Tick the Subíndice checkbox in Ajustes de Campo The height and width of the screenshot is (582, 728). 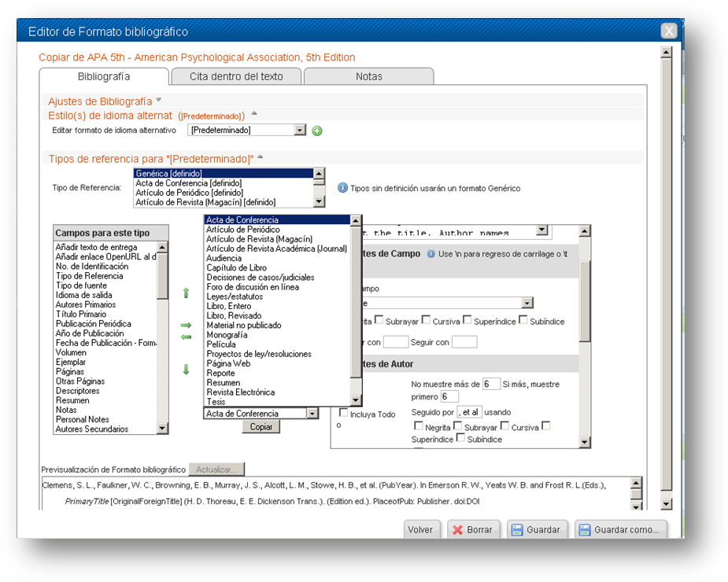click(523, 320)
